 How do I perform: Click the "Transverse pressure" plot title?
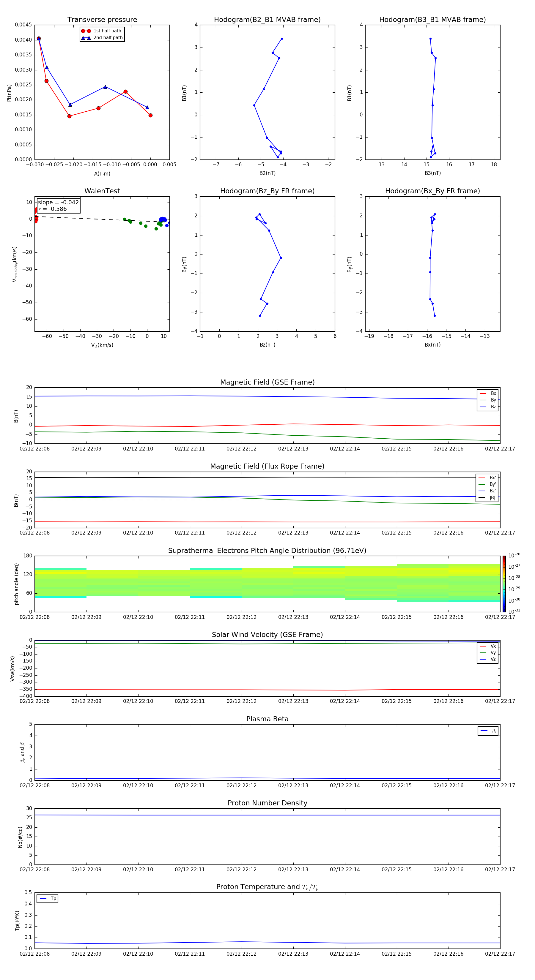coord(102,20)
